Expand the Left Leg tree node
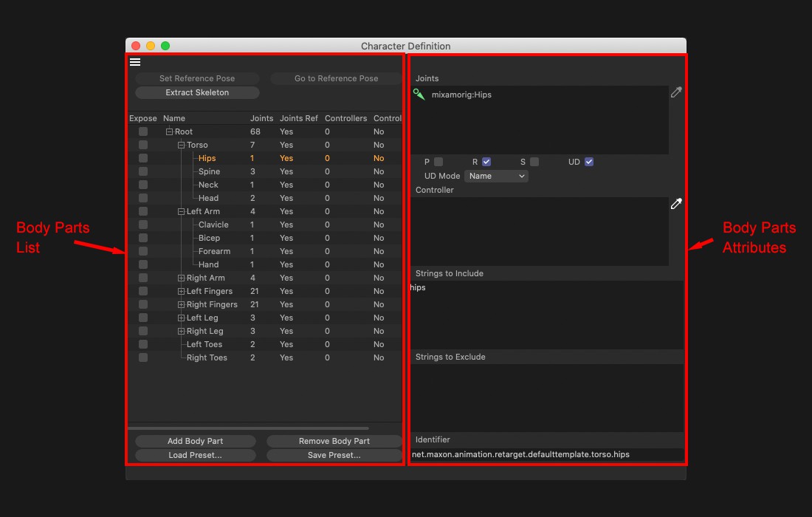Viewport: 812px width, 517px height. [x=182, y=318]
